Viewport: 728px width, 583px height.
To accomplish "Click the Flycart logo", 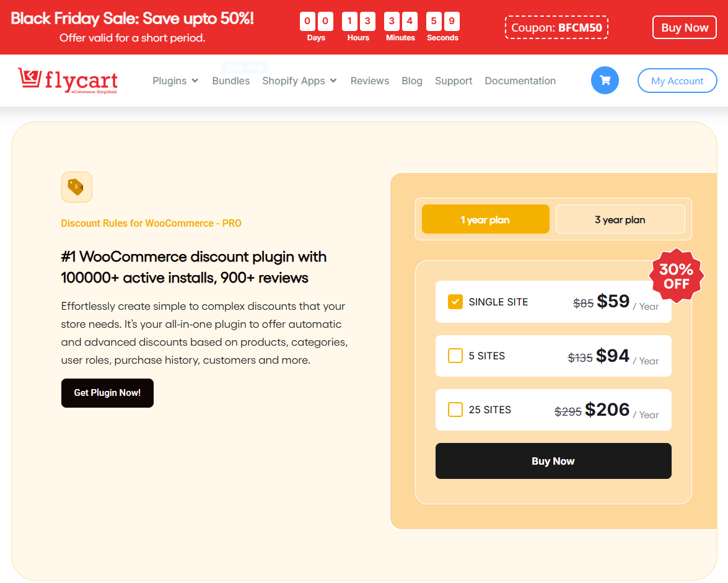I will click(x=67, y=81).
